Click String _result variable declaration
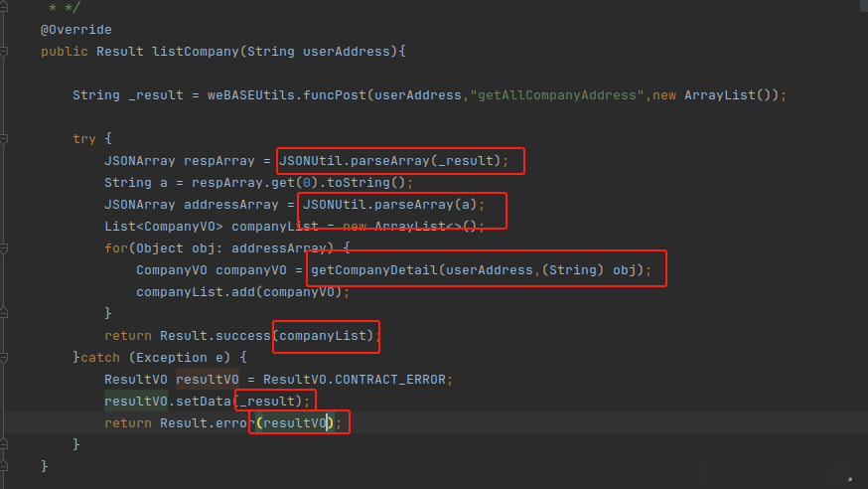This screenshot has height=489, width=868. 128,95
